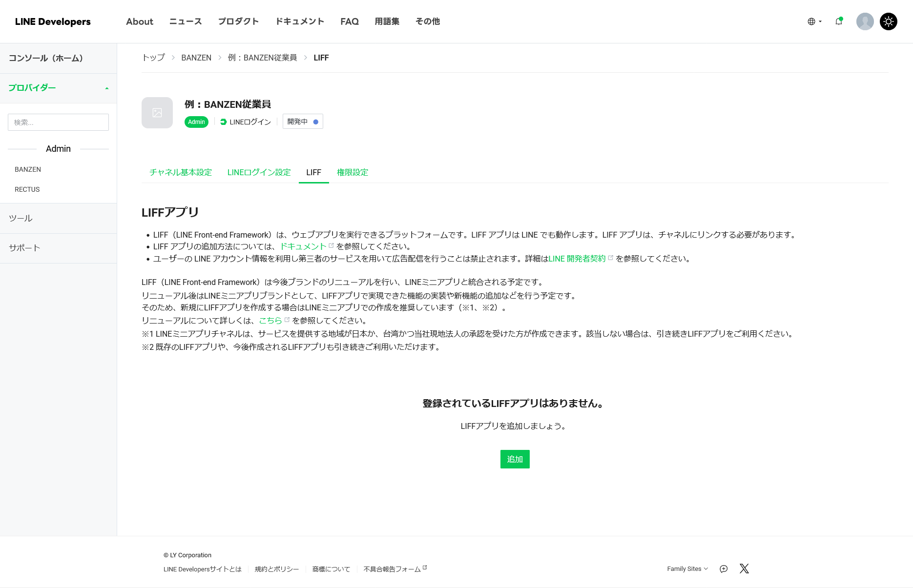Open the サポート sidebar section
913x588 pixels.
[58, 248]
